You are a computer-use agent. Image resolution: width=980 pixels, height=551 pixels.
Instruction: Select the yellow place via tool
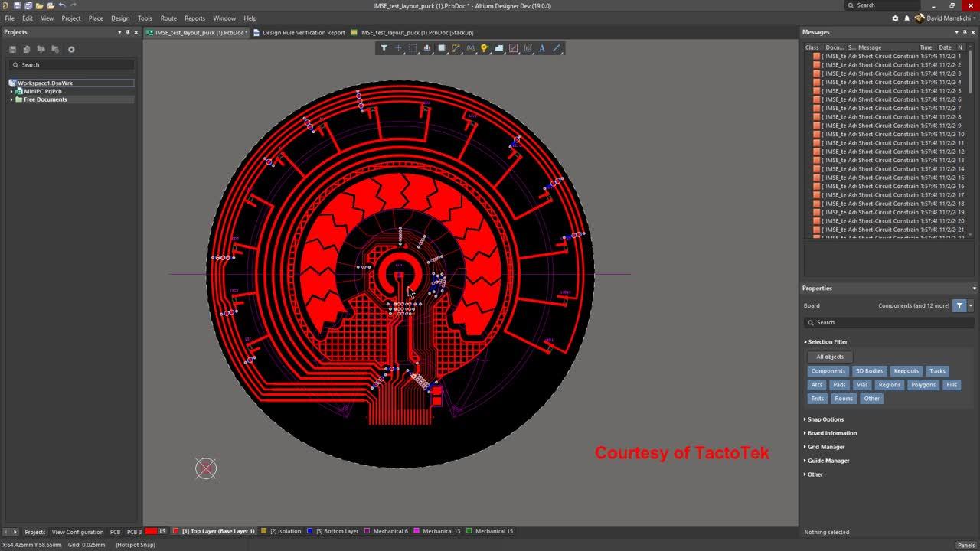click(x=485, y=48)
